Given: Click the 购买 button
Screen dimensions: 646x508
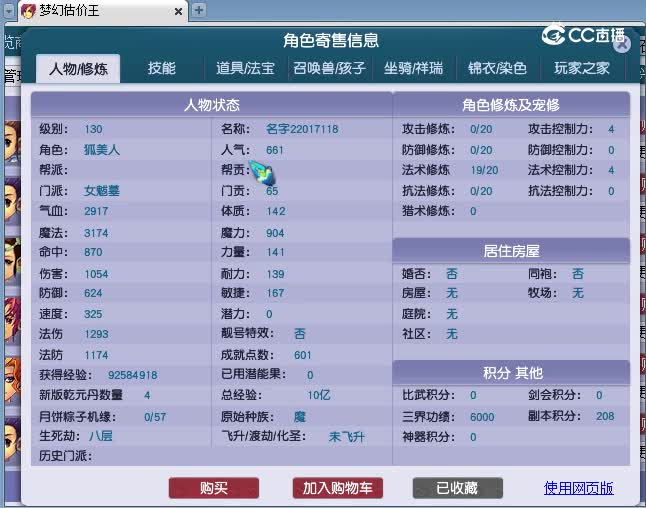Looking at the screenshot, I should coord(214,488).
